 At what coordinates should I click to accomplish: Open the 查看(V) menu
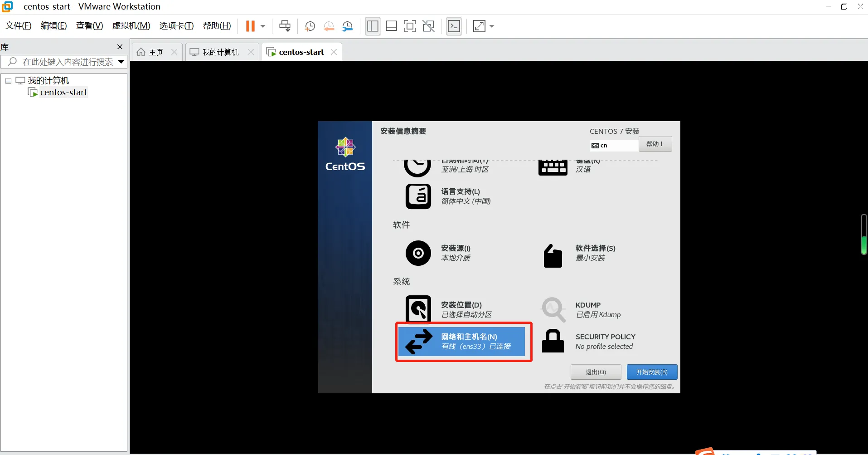pos(90,26)
